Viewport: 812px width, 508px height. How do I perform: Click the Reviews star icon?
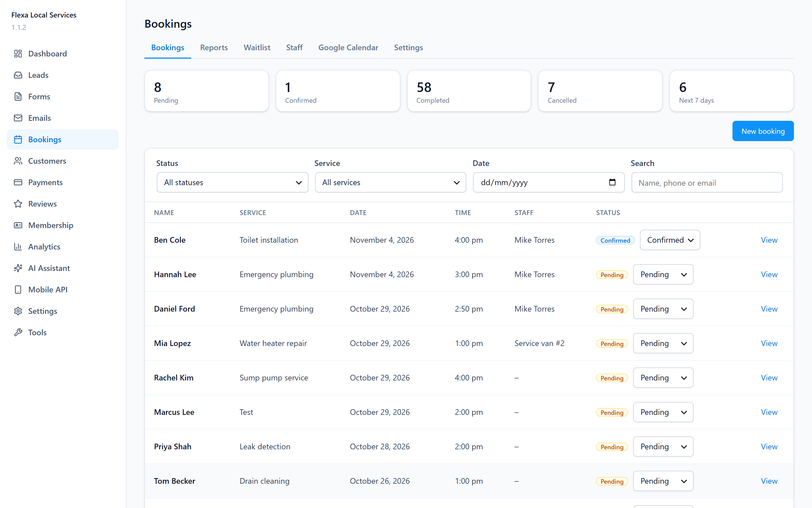18,204
